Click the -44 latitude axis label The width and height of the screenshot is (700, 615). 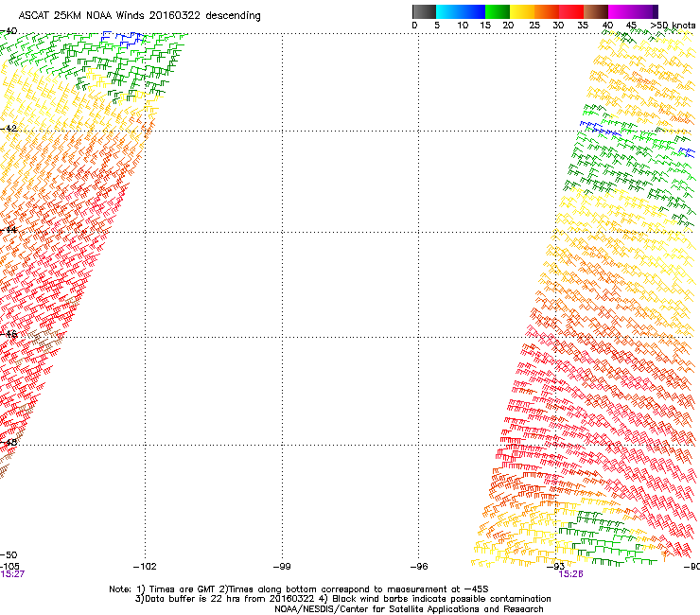coord(9,230)
